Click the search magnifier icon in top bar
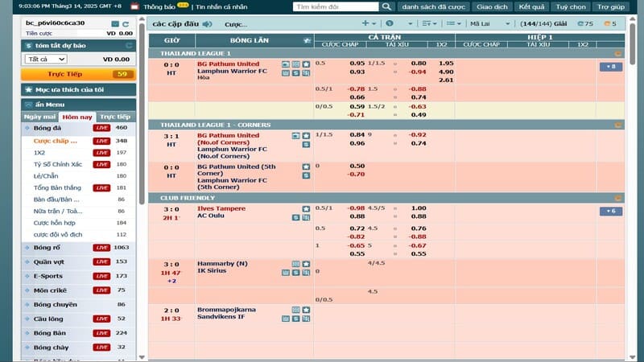Screen dimensions: 644x362 tap(386, 6)
